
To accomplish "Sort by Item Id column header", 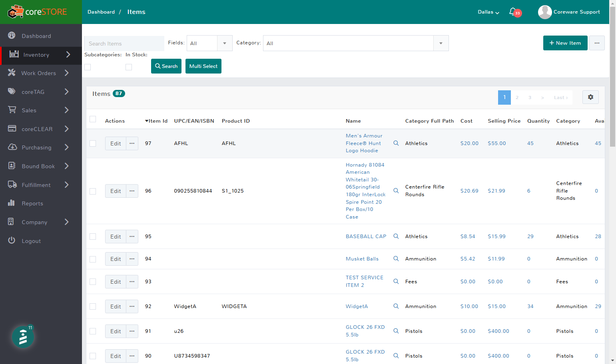I will pos(156,121).
